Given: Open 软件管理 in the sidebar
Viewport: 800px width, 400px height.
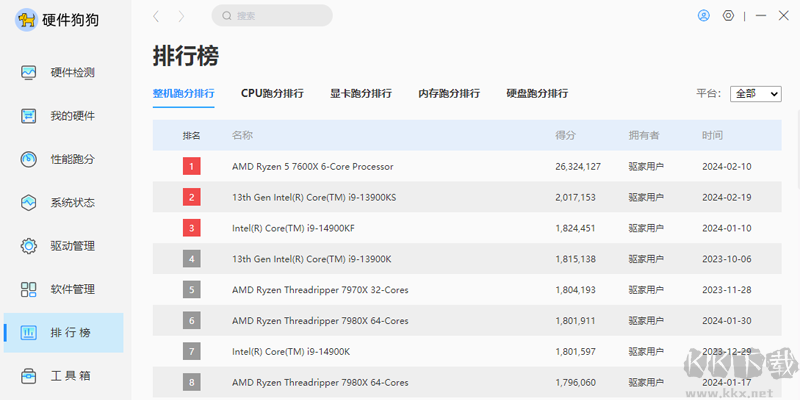Looking at the screenshot, I should tap(72, 289).
